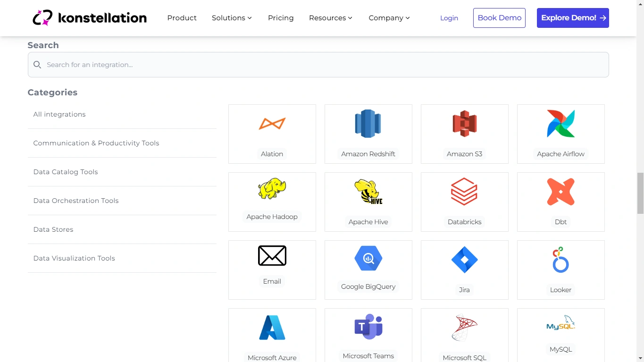Click the Google BigQuery hexagon icon
Viewport: 644px width, 362px height.
click(368, 258)
